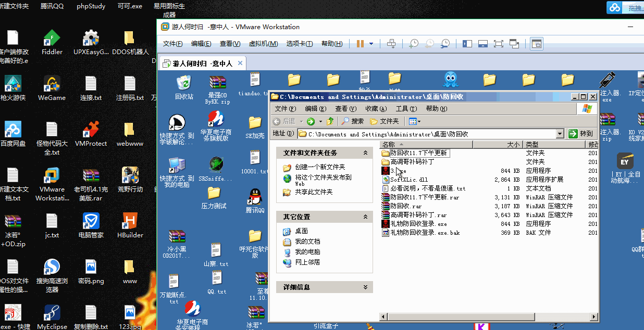644x330 pixels.
Task: Switch to VMware Unity mode icon
Action: (514, 44)
